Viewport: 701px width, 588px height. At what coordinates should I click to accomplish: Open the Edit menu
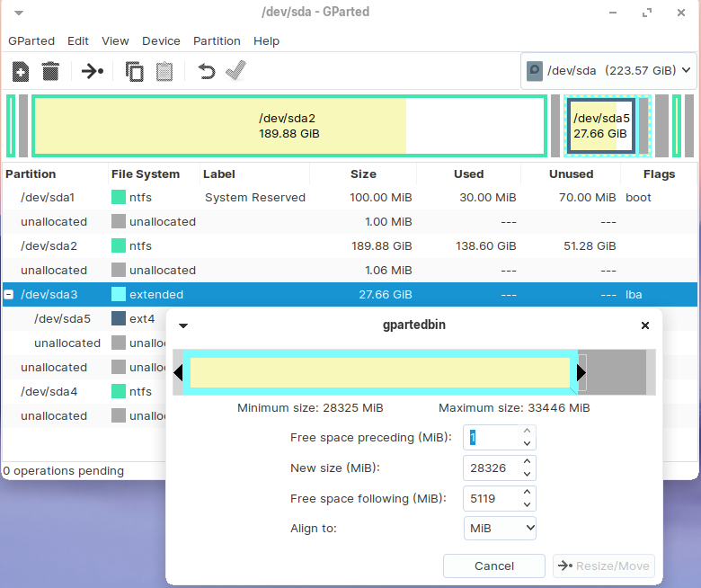78,41
